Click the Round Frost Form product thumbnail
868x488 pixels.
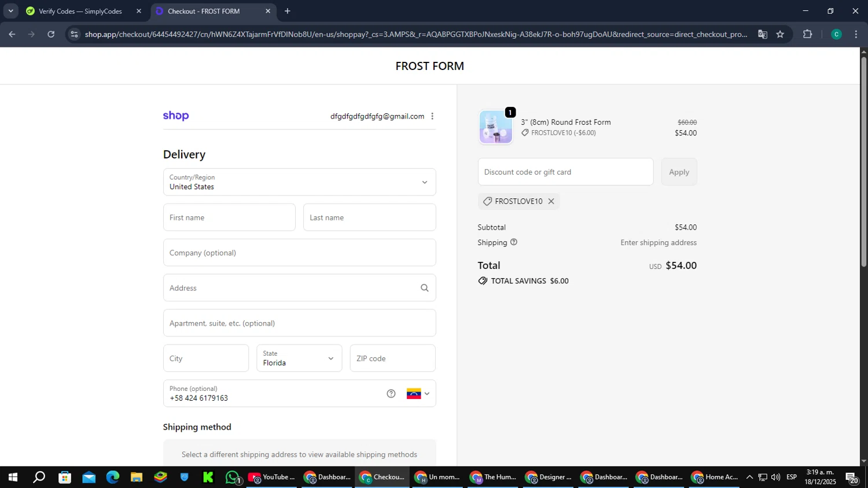pyautogui.click(x=495, y=127)
